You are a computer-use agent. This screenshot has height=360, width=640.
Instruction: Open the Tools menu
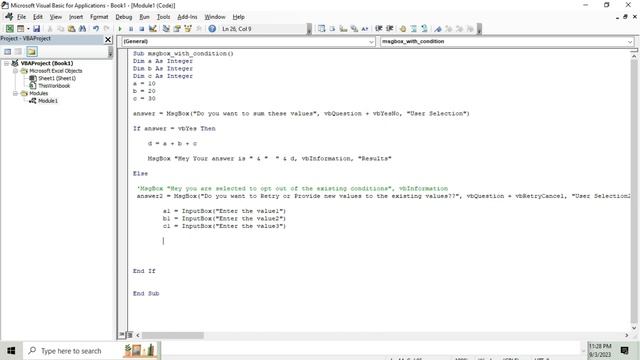coord(163,17)
